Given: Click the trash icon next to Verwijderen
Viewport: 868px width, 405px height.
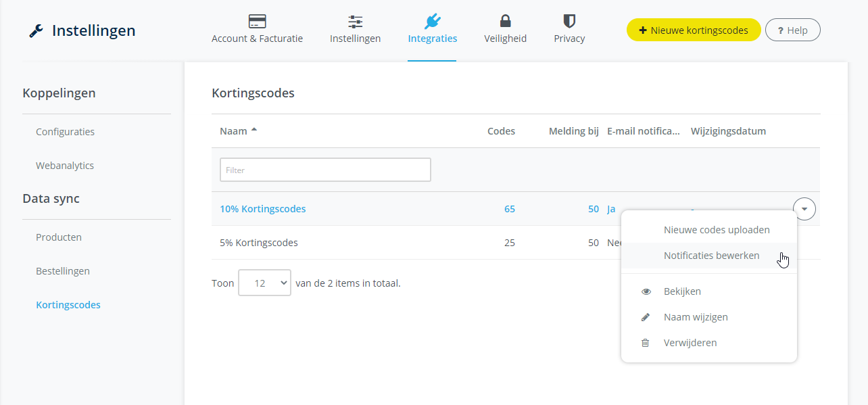Looking at the screenshot, I should coord(646,342).
